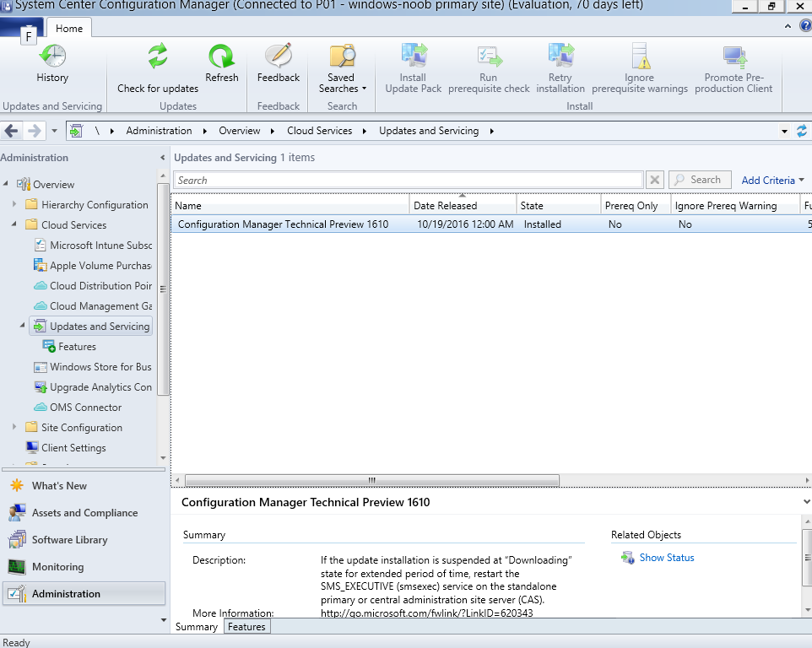Screen dimensions: 812x648
Task: Select Hierarchy Configuration folder
Action: (x=87, y=204)
